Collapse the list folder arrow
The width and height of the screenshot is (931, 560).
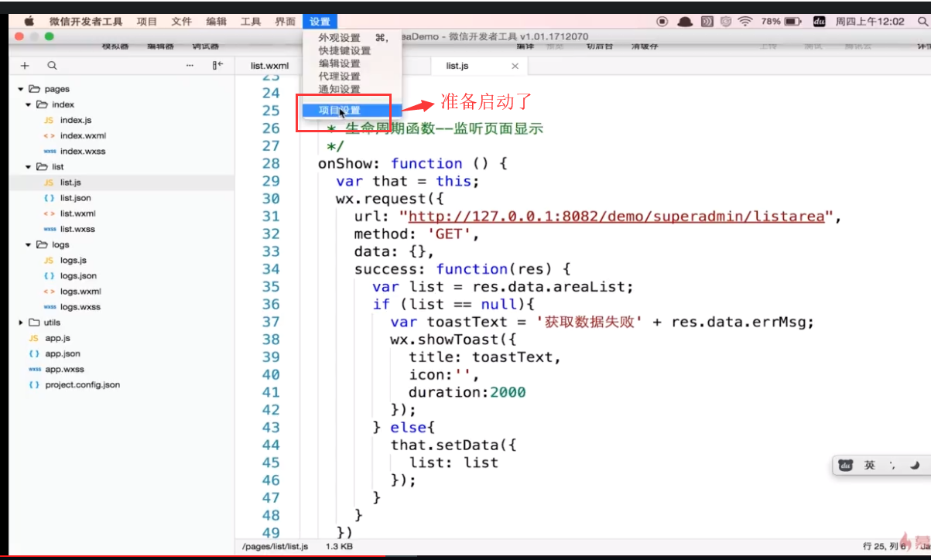[x=29, y=167]
